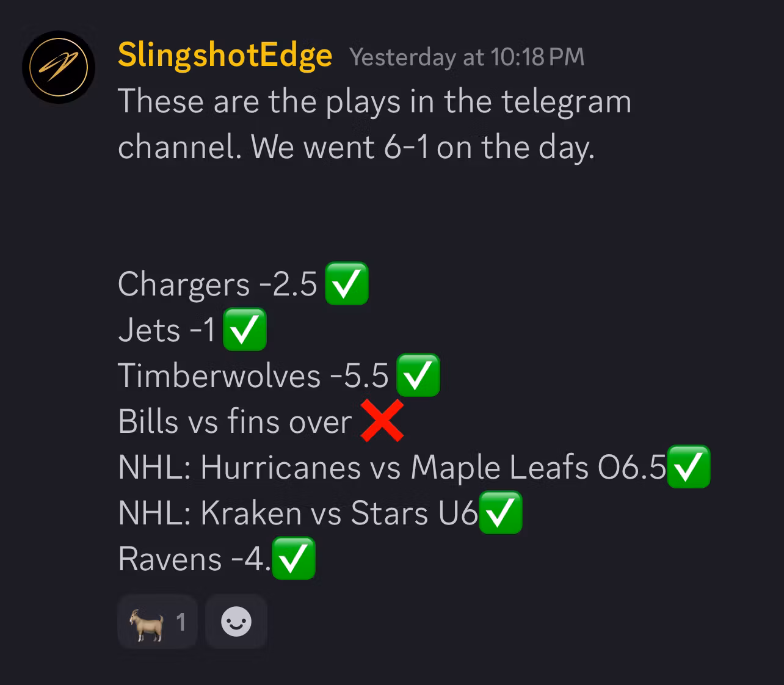The image size is (784, 685).
Task: Click the red X after Bills vs fins
Action: pyautogui.click(x=382, y=421)
